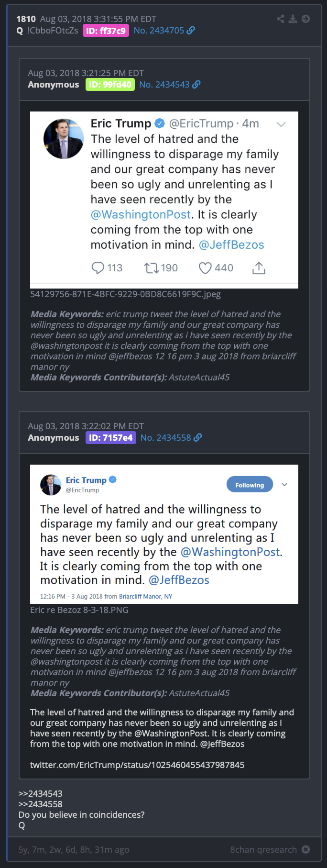
Task: Click the circled arrow icon in post header
Action: pyautogui.click(x=306, y=19)
